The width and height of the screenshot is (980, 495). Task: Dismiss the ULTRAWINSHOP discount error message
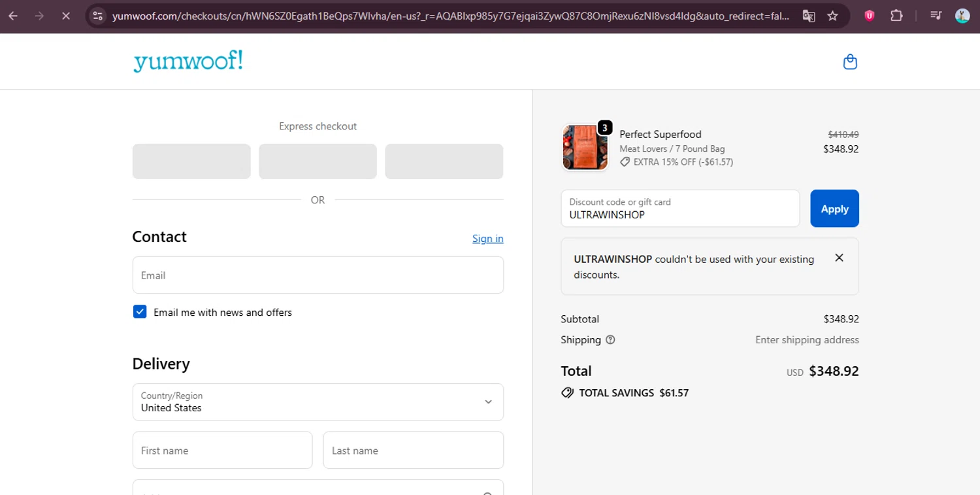pyautogui.click(x=839, y=258)
